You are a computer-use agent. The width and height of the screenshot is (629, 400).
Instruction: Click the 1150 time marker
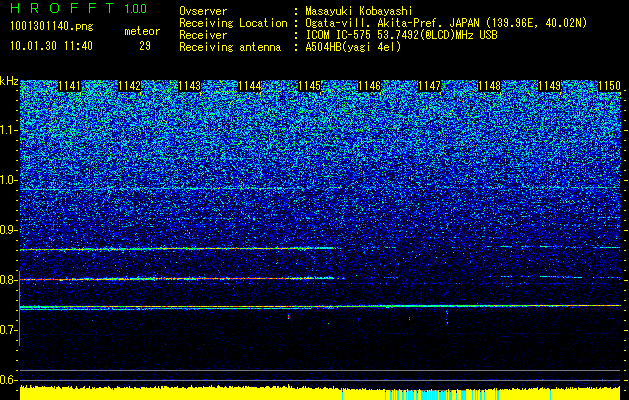click(x=610, y=86)
